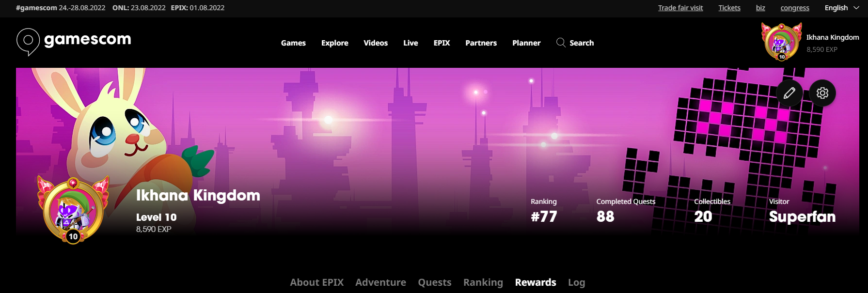Click the 20 collectibles value
The width and height of the screenshot is (868, 293).
pos(703,216)
